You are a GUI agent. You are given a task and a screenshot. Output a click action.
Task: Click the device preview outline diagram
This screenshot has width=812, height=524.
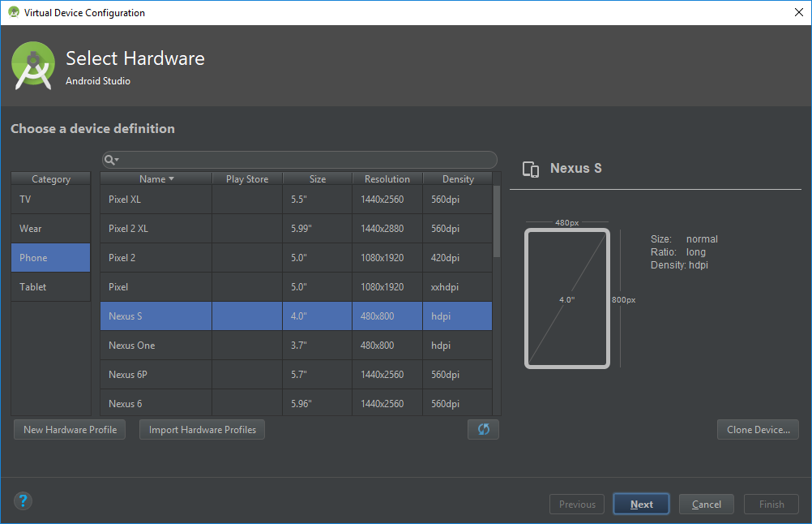[566, 299]
